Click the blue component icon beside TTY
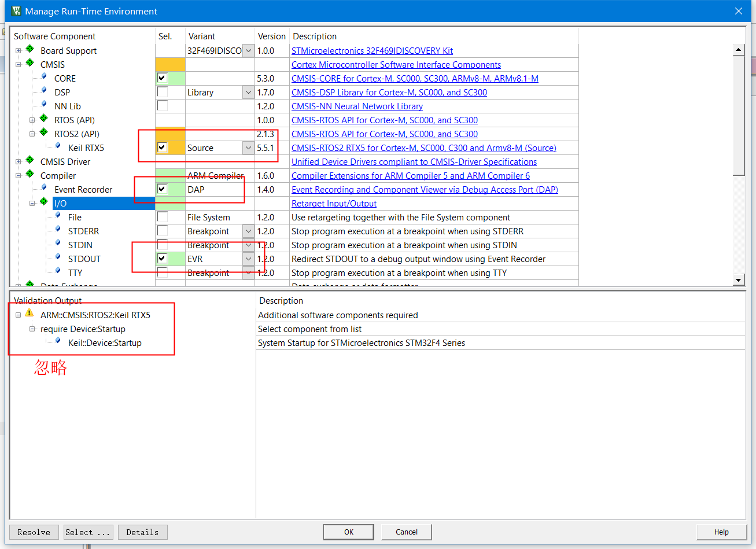 click(58, 271)
